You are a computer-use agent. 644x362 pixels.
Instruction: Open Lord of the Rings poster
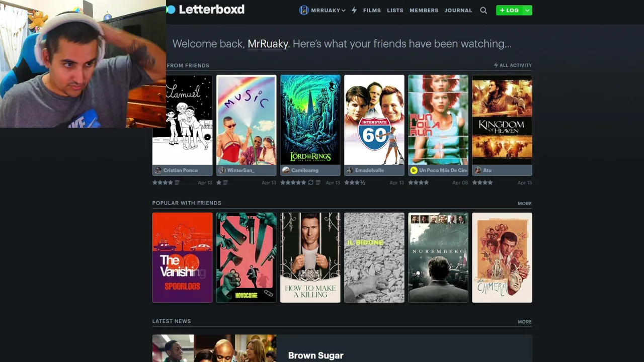tap(310, 120)
